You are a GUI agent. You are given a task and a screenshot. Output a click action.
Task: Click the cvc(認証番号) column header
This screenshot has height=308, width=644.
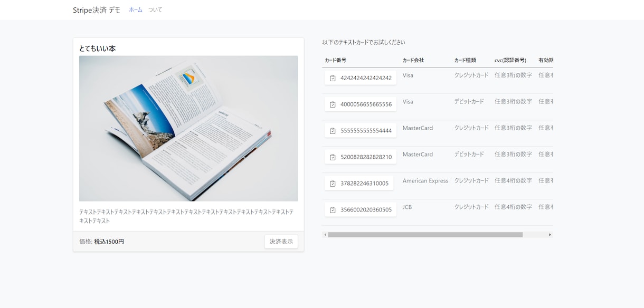(510, 60)
